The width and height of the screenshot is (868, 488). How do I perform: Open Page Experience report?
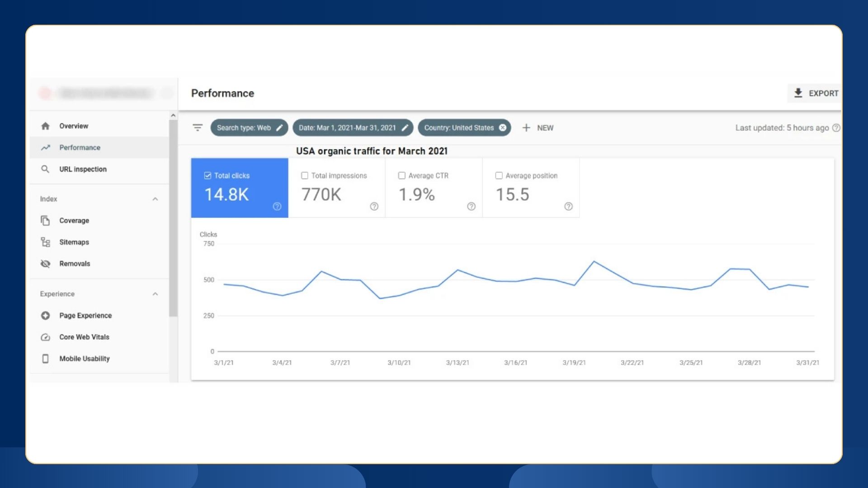click(99, 315)
